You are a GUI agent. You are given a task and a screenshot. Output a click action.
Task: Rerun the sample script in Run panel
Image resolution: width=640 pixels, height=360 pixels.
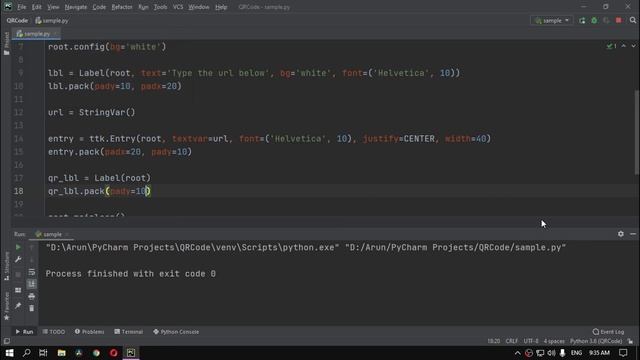tap(18, 247)
